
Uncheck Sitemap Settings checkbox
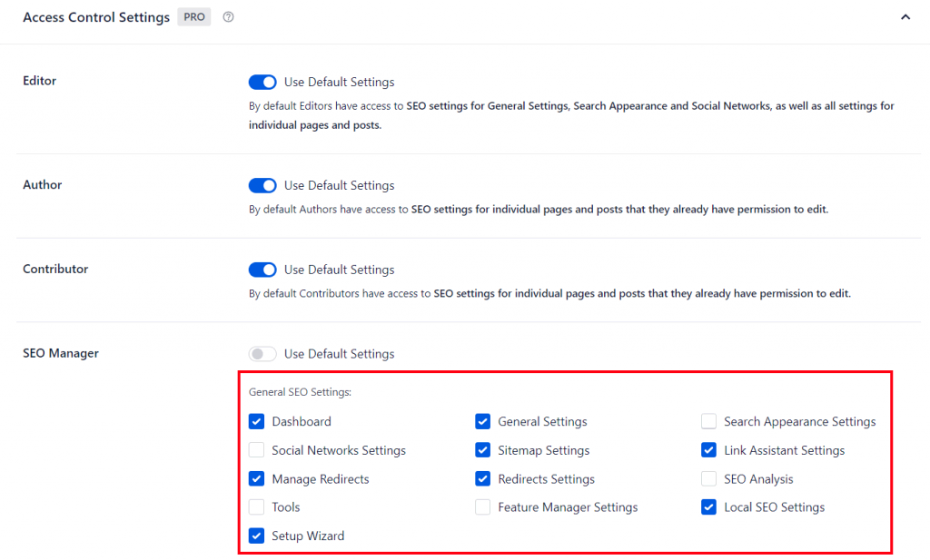(x=483, y=450)
